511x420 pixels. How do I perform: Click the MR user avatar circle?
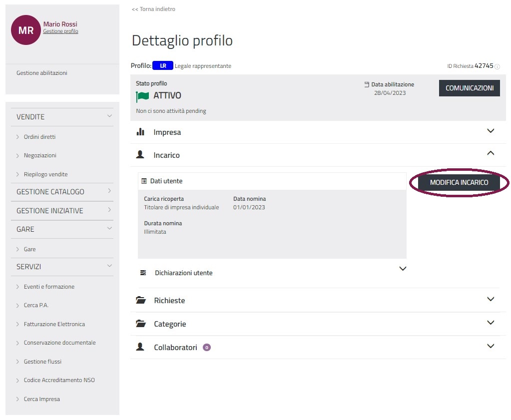point(25,30)
